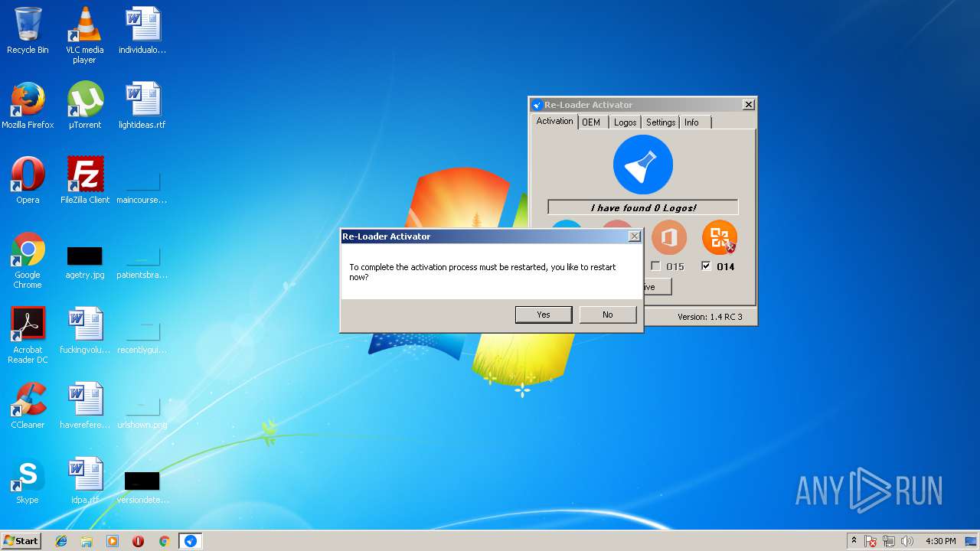Close the Re-Loader Activator main window
Viewport: 980px width, 551px height.
pyautogui.click(x=749, y=105)
